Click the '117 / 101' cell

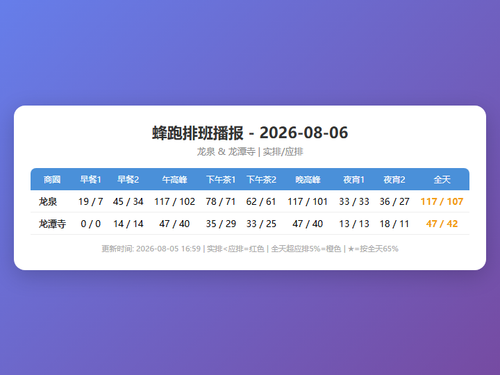pyautogui.click(x=308, y=201)
